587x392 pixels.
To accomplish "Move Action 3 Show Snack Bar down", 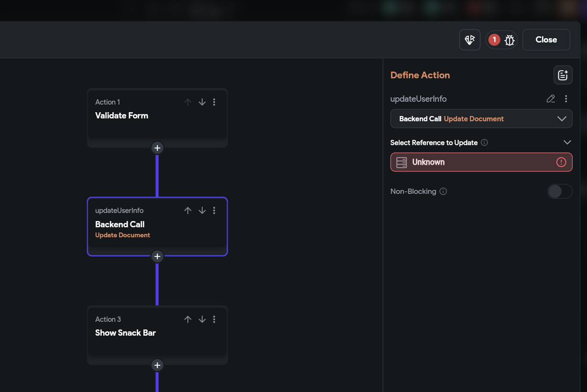I will click(202, 319).
